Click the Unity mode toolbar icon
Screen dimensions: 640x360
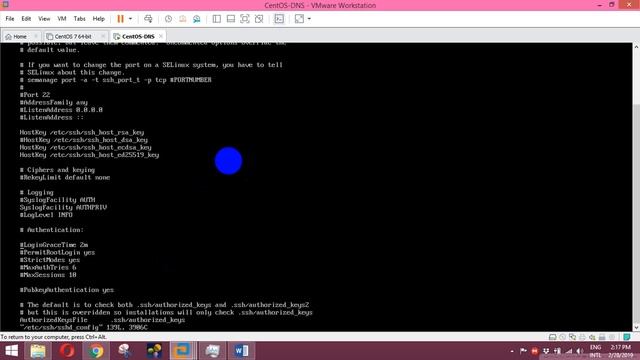click(259, 19)
